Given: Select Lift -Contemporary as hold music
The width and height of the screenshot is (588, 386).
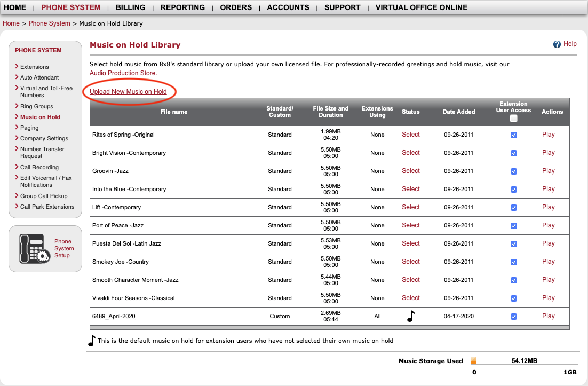Looking at the screenshot, I should [411, 207].
